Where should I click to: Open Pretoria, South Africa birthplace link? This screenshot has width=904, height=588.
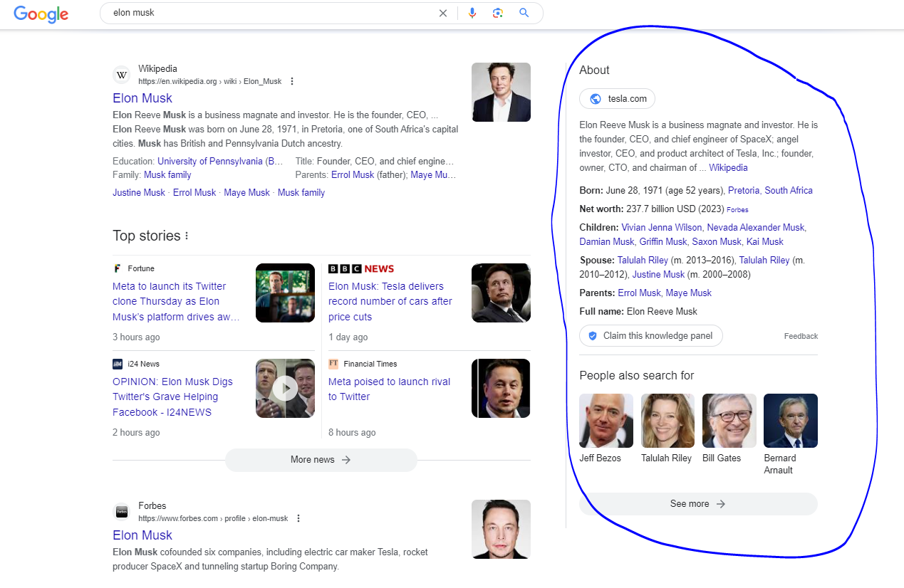770,191
